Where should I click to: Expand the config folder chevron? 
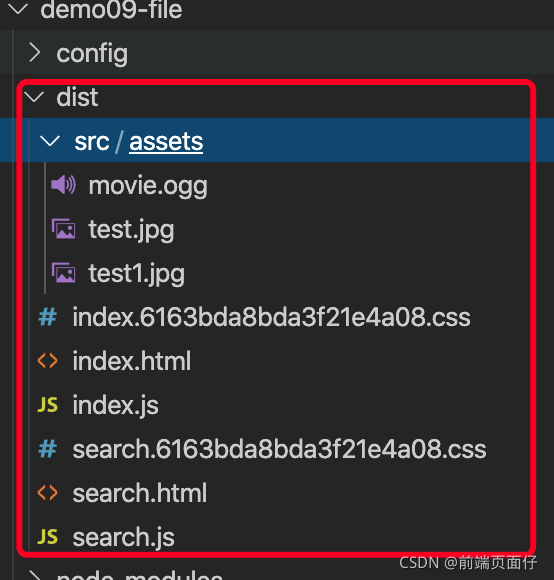tap(35, 53)
